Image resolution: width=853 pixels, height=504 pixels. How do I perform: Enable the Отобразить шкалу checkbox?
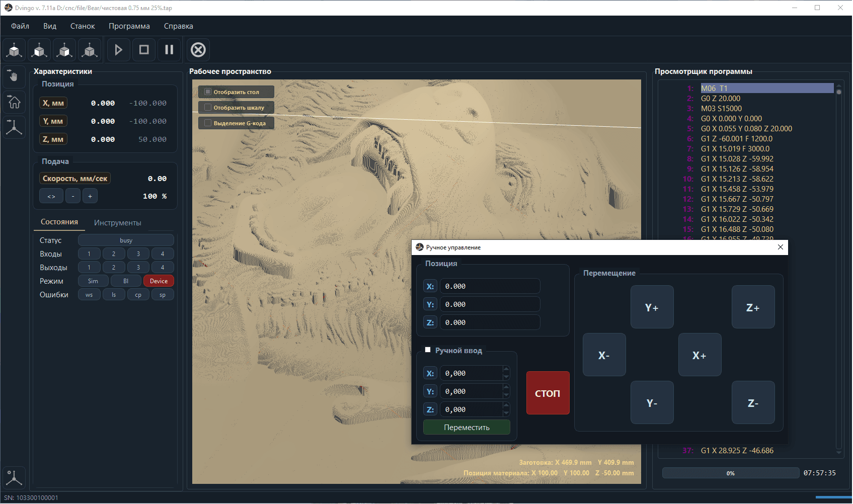click(208, 108)
